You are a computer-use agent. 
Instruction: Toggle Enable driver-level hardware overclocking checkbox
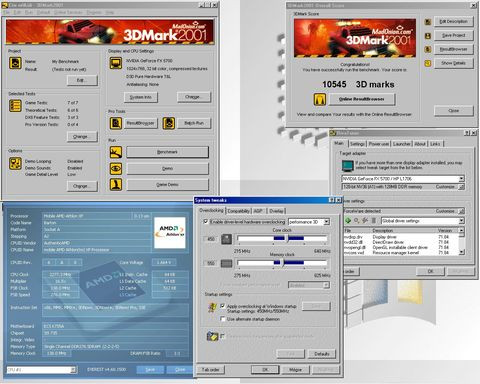(x=206, y=221)
